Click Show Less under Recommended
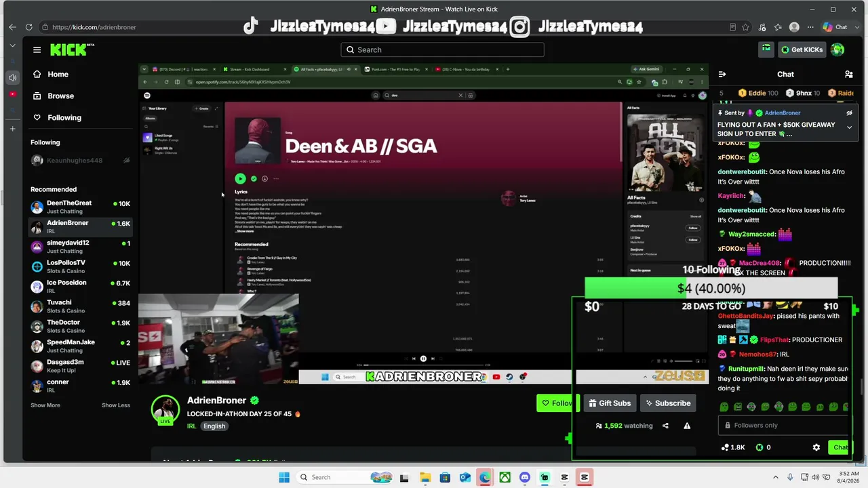The width and height of the screenshot is (868, 488). 116,405
